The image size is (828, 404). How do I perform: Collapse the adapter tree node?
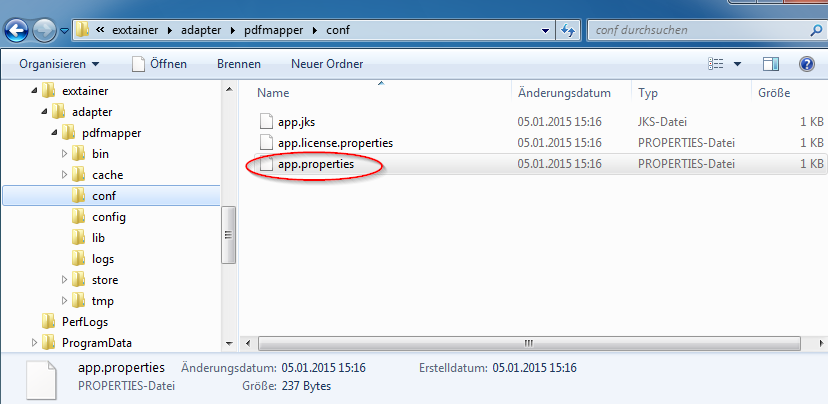pos(44,112)
